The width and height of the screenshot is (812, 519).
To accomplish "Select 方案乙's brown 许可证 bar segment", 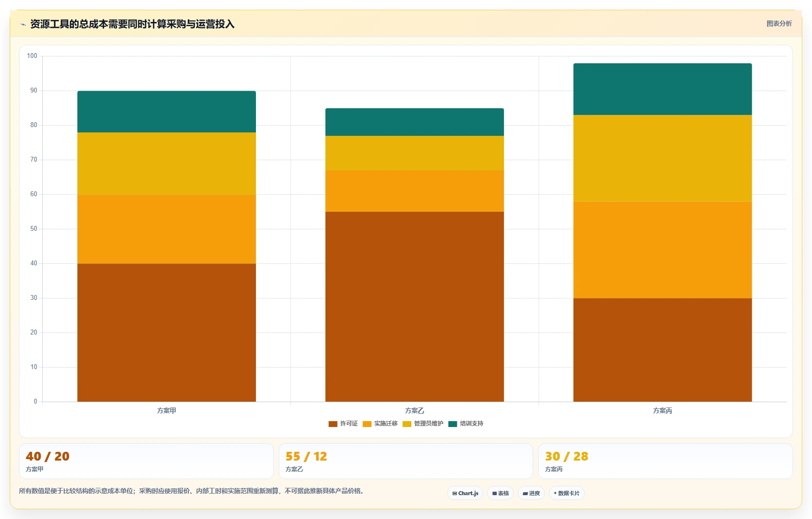I will 415,307.
